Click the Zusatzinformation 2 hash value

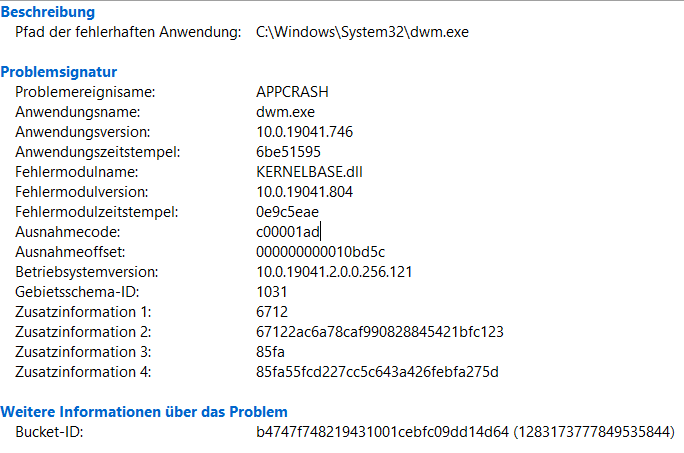[380, 332]
